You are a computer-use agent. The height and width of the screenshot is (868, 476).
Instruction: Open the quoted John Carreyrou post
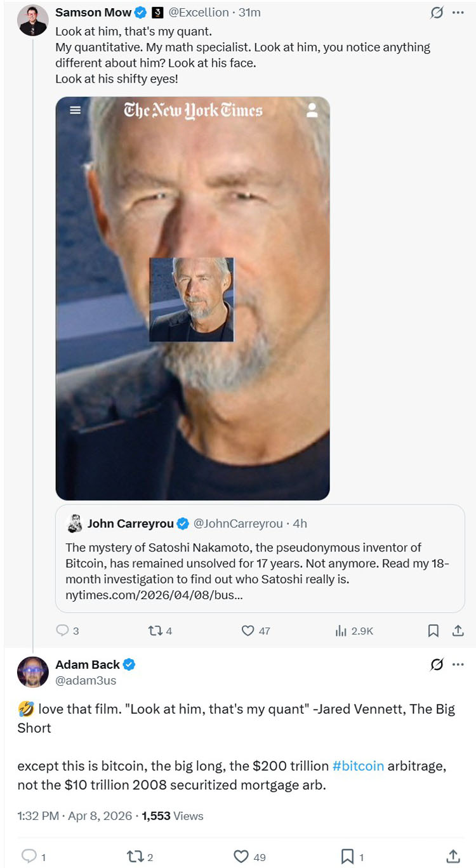coord(260,558)
